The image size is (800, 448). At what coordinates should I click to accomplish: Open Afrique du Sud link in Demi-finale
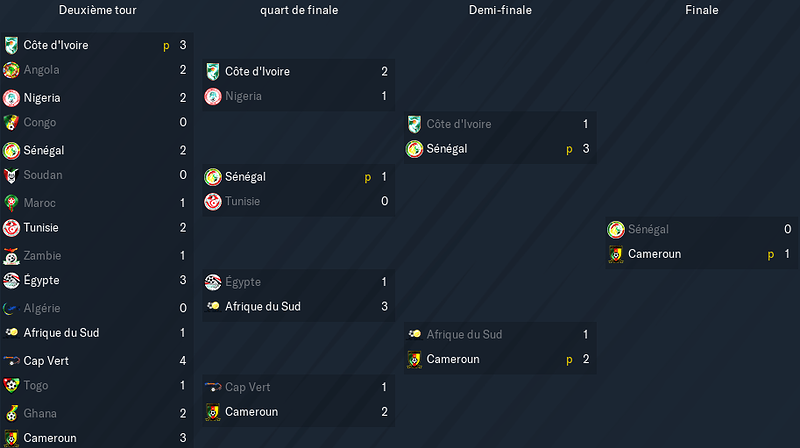coord(464,335)
